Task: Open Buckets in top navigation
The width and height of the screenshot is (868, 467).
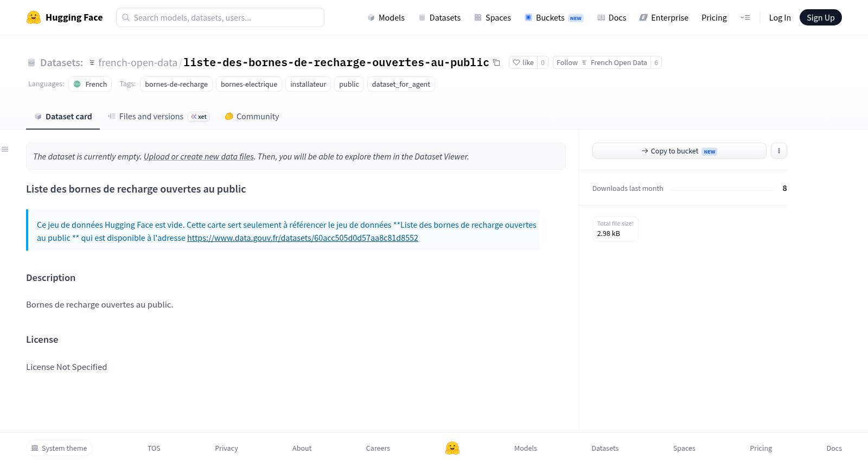Action: pos(553,17)
